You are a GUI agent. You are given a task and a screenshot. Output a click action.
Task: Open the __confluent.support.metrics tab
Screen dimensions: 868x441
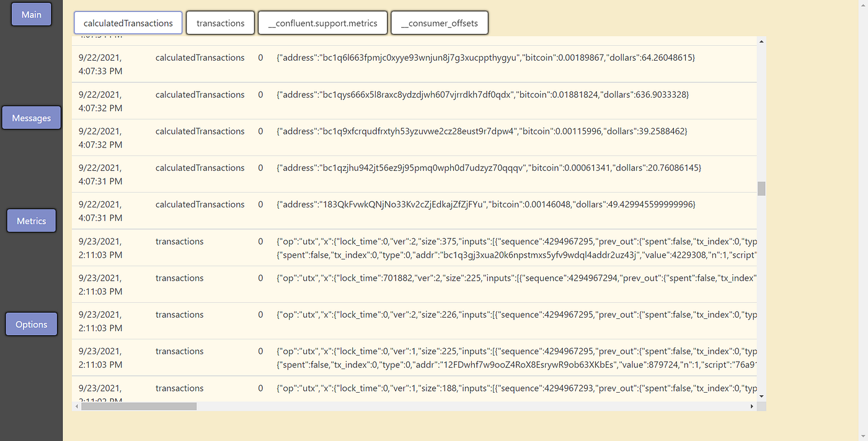click(322, 22)
